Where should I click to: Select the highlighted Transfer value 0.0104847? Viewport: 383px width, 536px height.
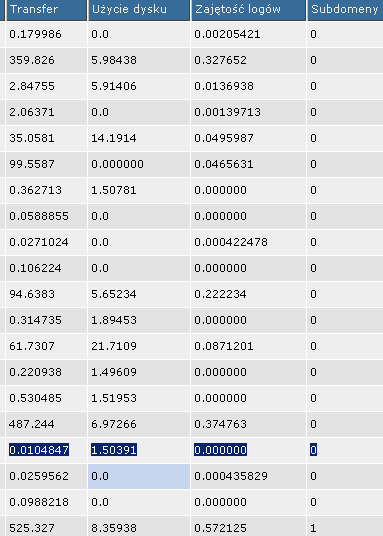[x=39, y=450]
